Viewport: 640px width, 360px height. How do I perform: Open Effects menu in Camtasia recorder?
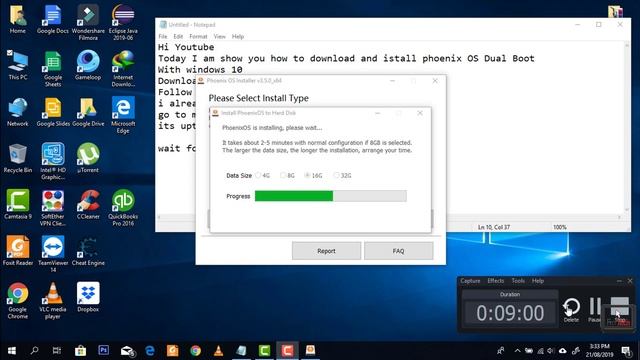496,281
